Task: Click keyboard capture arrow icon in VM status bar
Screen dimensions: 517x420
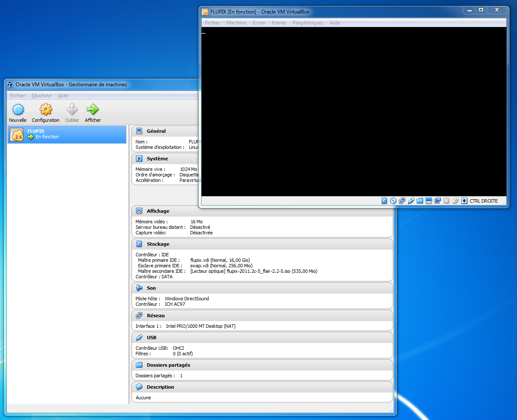Action: (464, 201)
